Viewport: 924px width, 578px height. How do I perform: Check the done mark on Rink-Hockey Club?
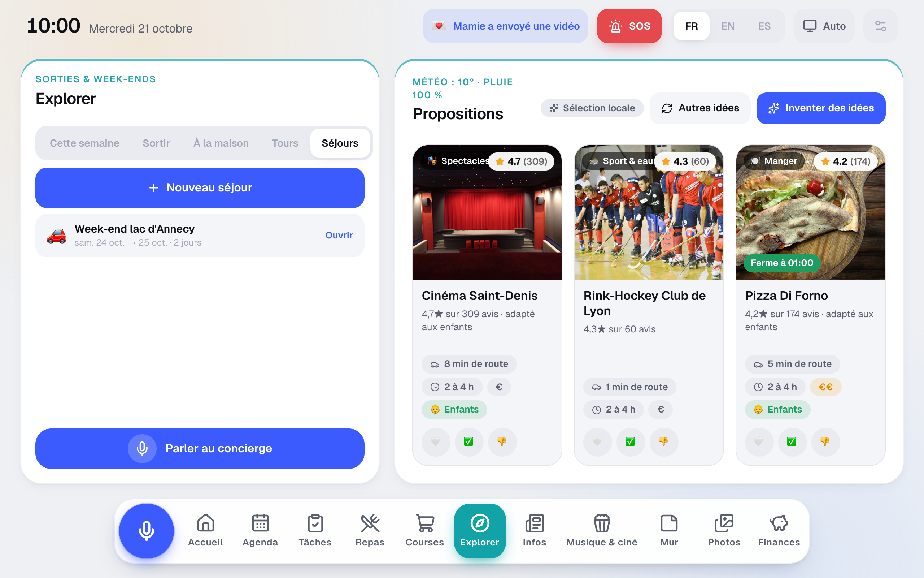click(631, 442)
